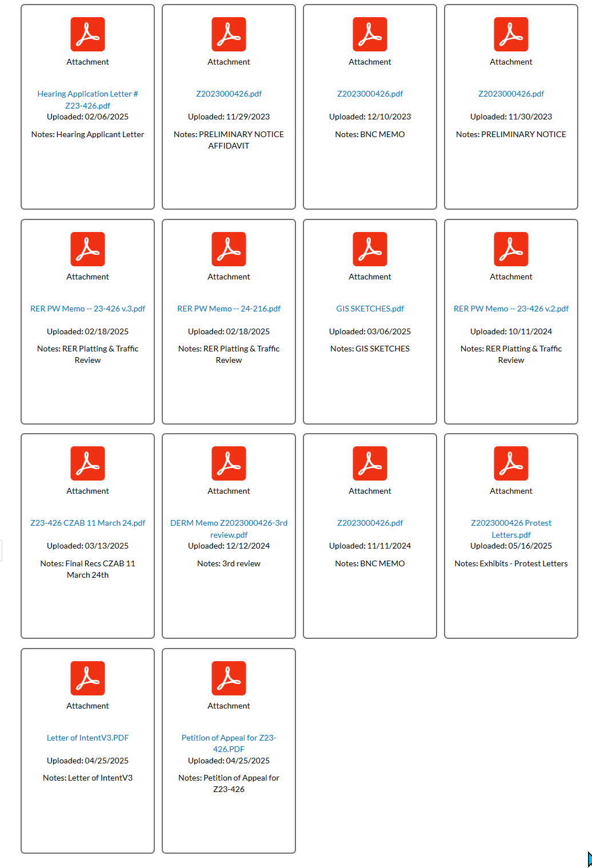Click 'Attachment' label on Letter of IntentV3 card
The width and height of the screenshot is (592, 868).
click(x=87, y=706)
